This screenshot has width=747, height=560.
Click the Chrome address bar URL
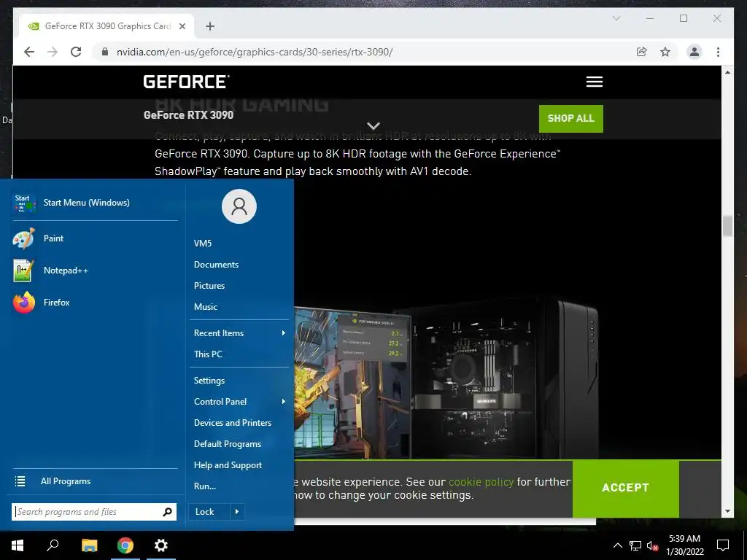255,52
